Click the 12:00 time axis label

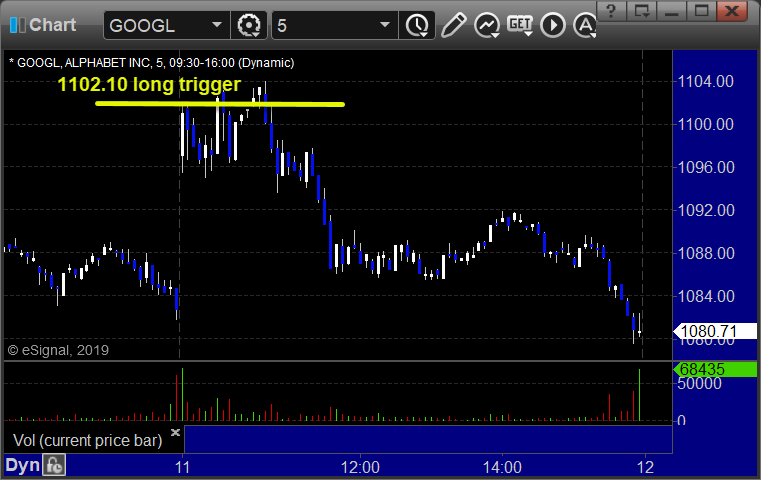(x=360, y=467)
